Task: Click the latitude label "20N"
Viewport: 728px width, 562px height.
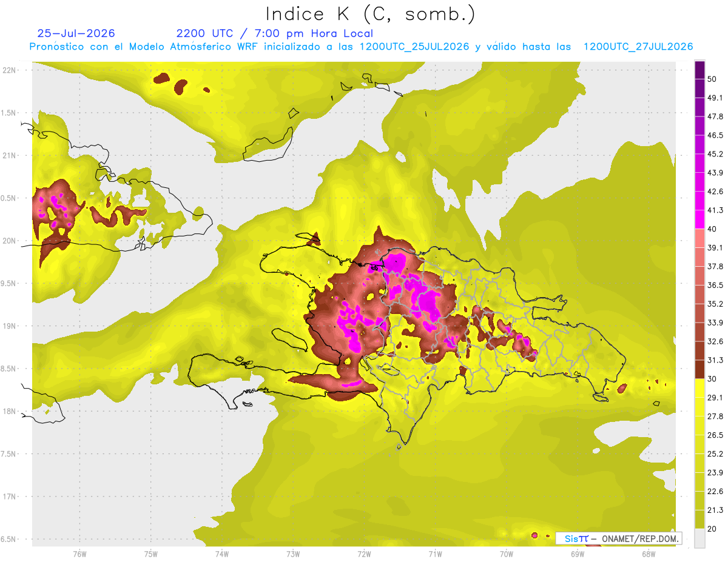Action: pos(9,241)
